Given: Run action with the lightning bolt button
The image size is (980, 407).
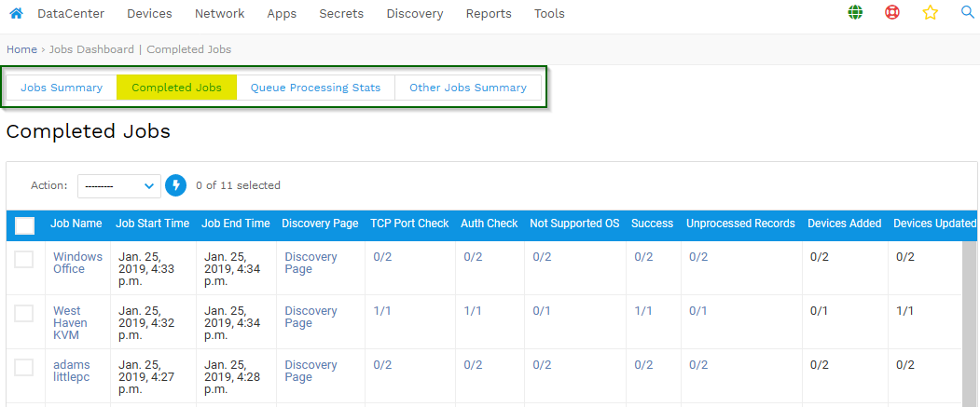Looking at the screenshot, I should [x=175, y=185].
